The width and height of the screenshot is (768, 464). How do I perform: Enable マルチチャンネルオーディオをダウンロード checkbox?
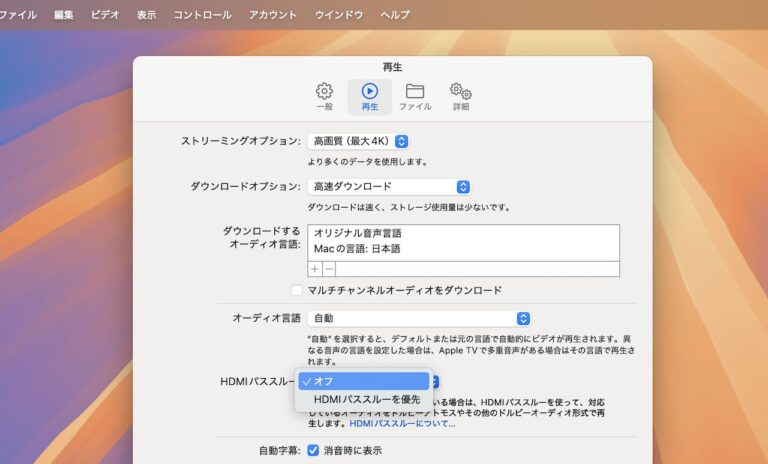pos(297,290)
